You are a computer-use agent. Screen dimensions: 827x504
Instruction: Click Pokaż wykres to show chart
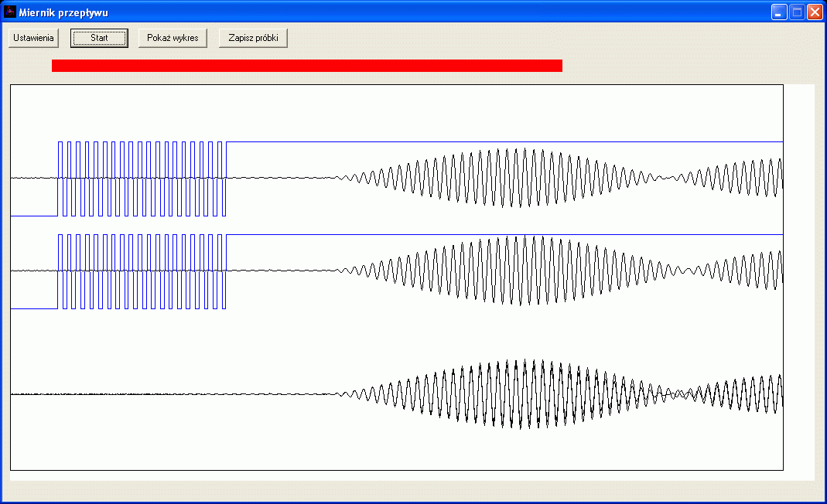(x=173, y=38)
